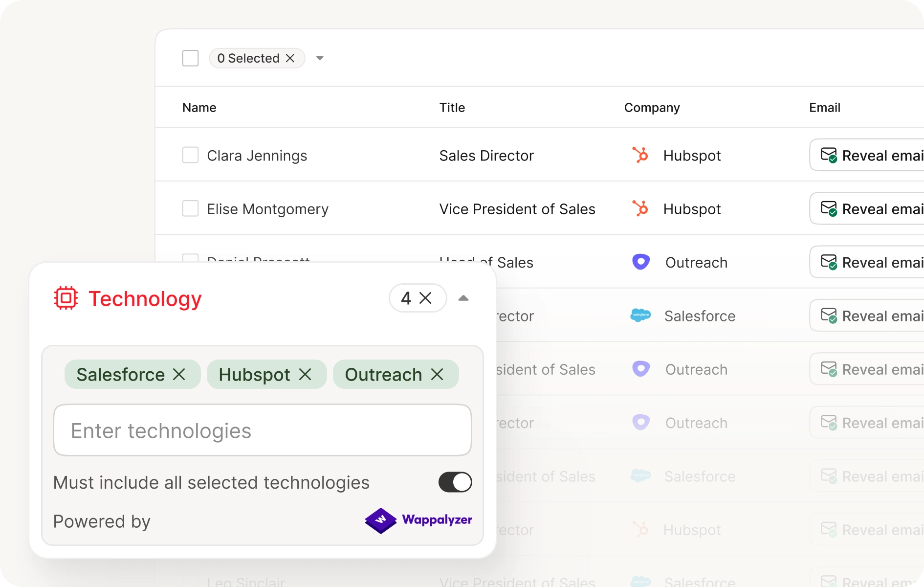Sort by the Name column header
This screenshot has width=924, height=587.
[199, 108]
